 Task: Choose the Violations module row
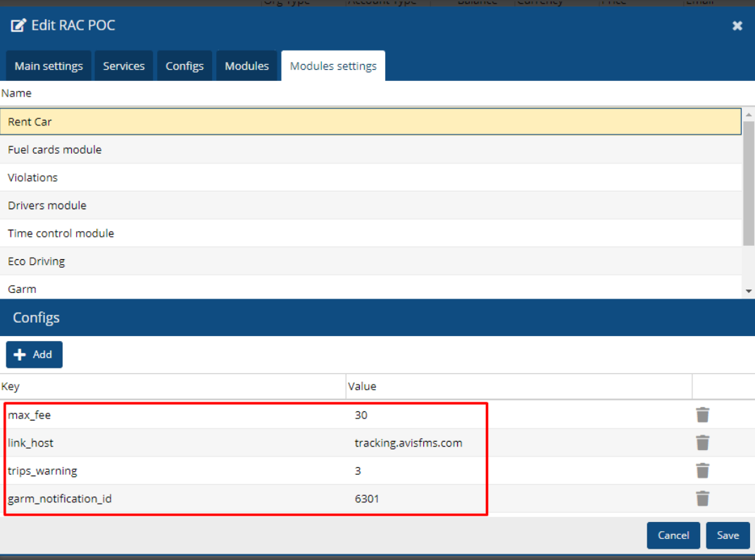pos(33,178)
